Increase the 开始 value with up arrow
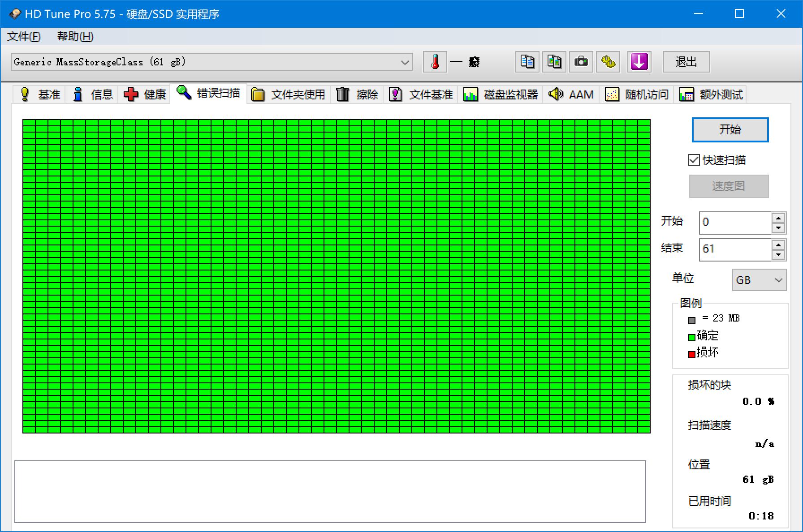803x532 pixels. [x=778, y=218]
